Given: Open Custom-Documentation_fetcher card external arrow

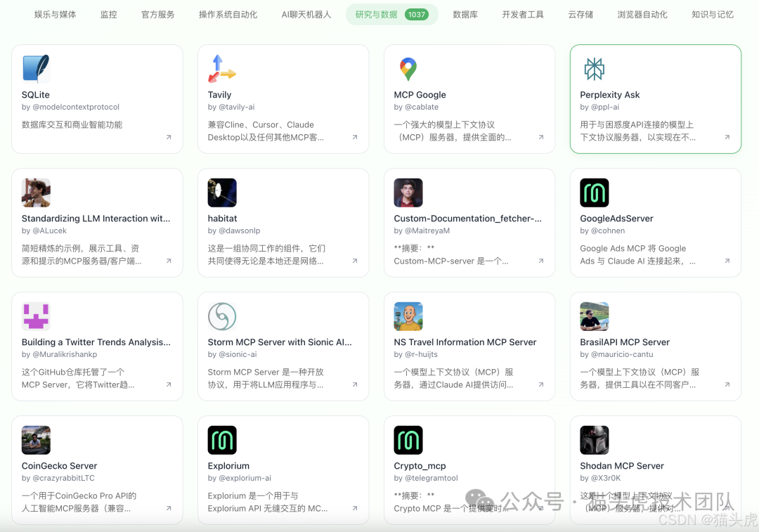Looking at the screenshot, I should point(541,261).
